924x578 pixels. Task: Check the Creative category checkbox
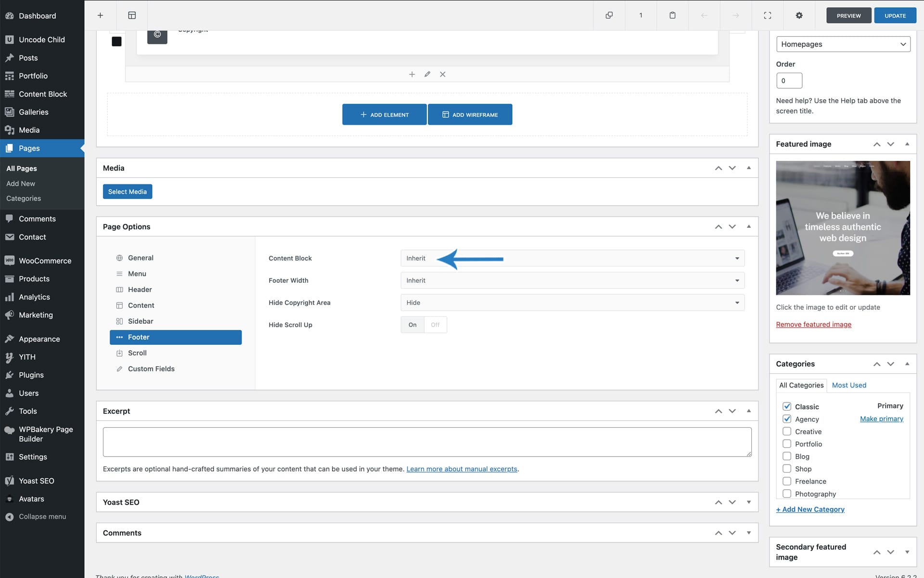[x=787, y=432]
